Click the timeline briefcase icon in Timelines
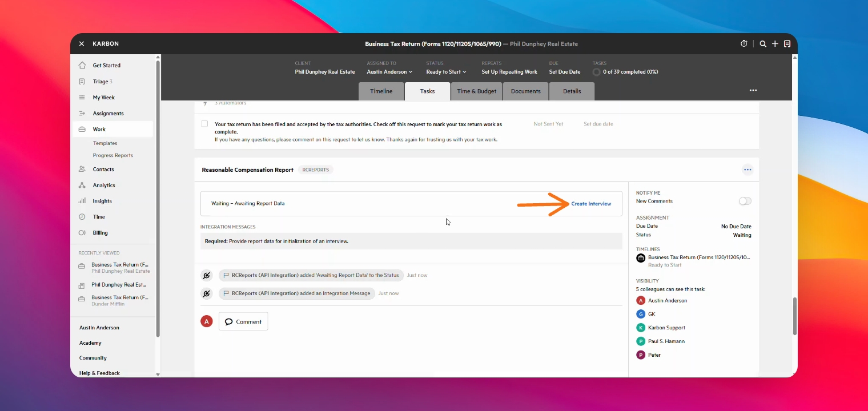Viewport: 868px width, 411px height. pos(641,258)
